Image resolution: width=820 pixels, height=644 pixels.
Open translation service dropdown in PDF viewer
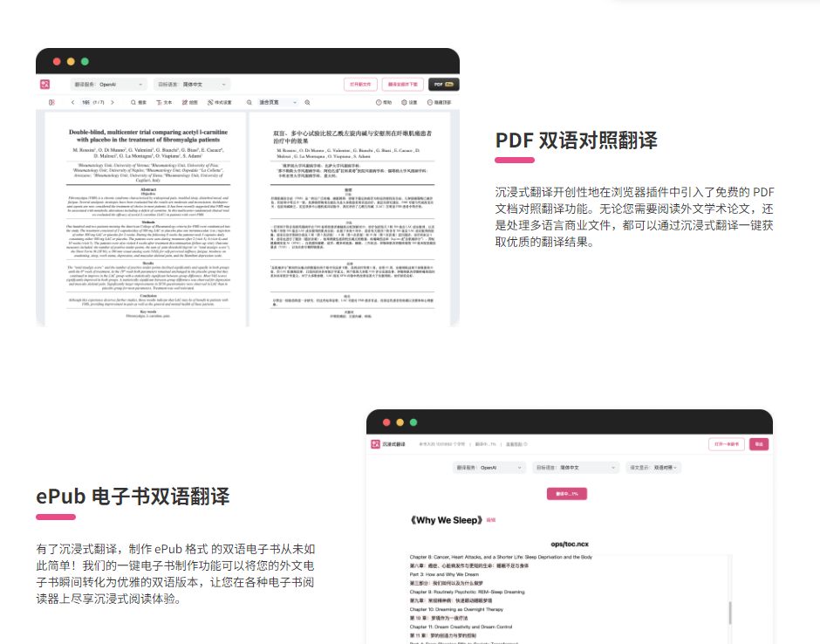[108, 85]
